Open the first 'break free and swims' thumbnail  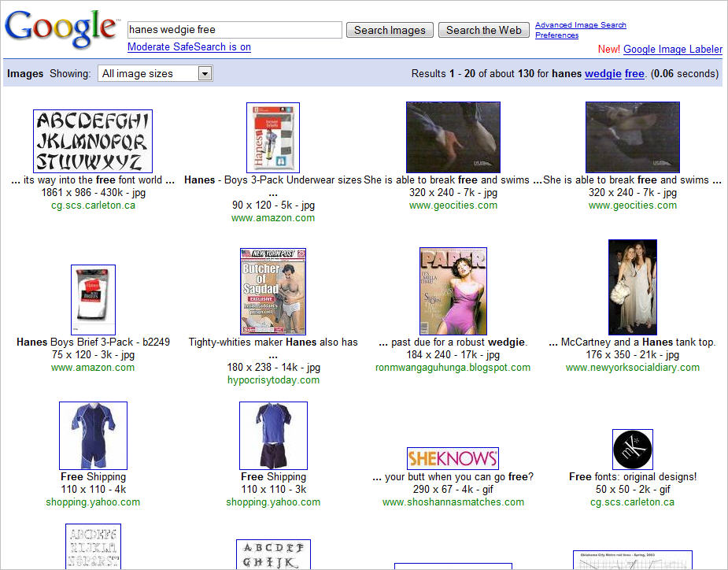pos(453,137)
